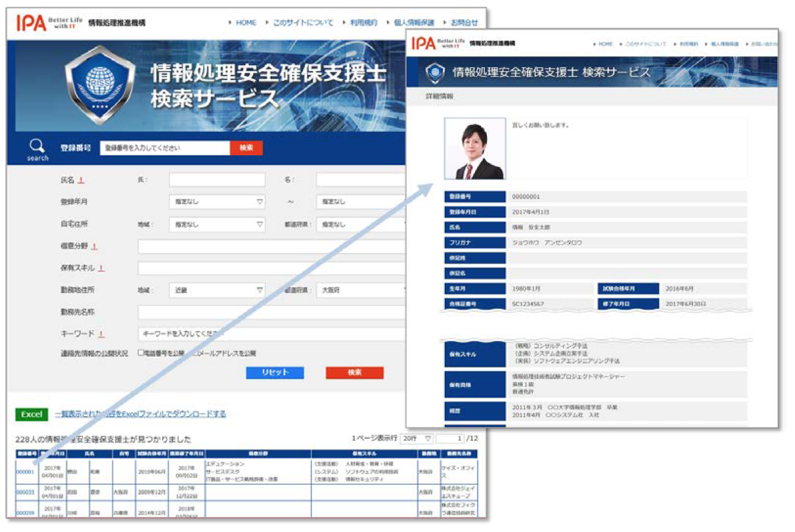Click the red 検索 button under the form
The image size is (795, 532).
coord(355,372)
